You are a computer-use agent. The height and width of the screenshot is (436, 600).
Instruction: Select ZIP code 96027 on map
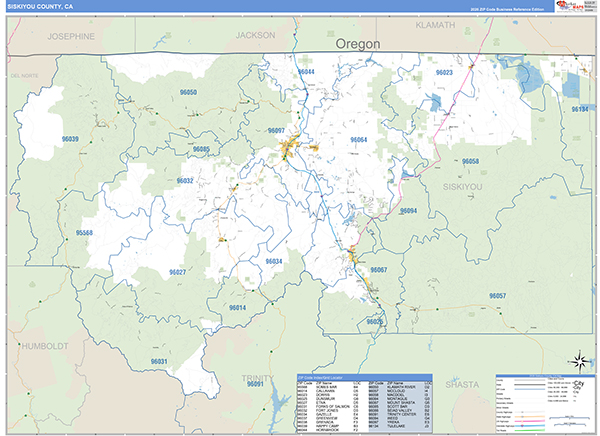178,272
